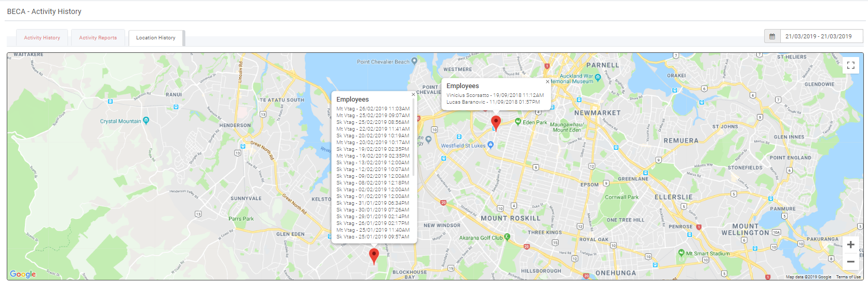Close the large Employees list popup
Viewport: 868px width, 283px height.
[x=413, y=94]
